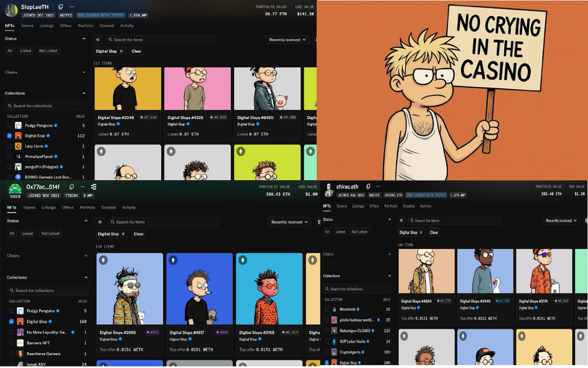This screenshot has height=368, width=588.
Task: Focus Search for items field in SlopLeeTH panel
Action: (x=161, y=40)
